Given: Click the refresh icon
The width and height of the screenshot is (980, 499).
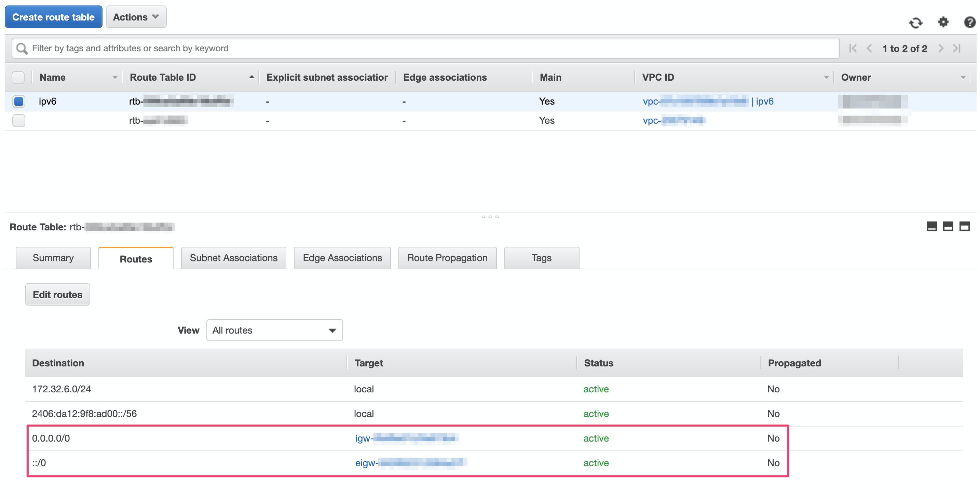Looking at the screenshot, I should point(915,23).
